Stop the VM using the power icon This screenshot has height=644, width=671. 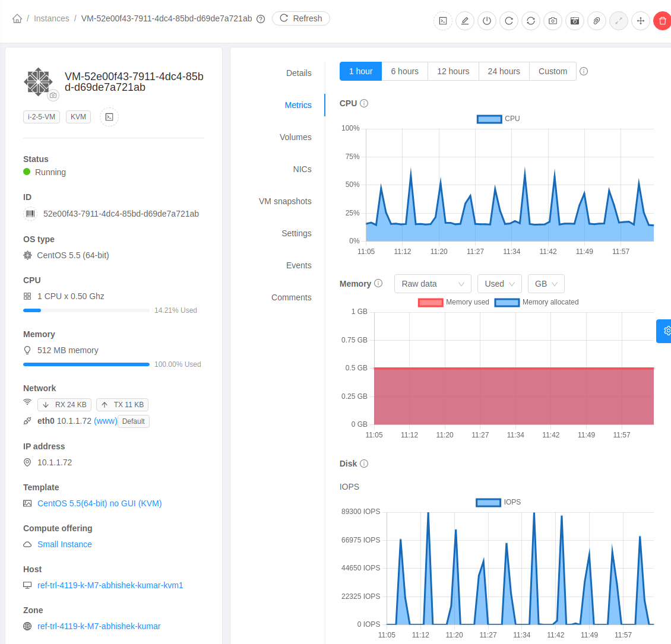tap(487, 21)
